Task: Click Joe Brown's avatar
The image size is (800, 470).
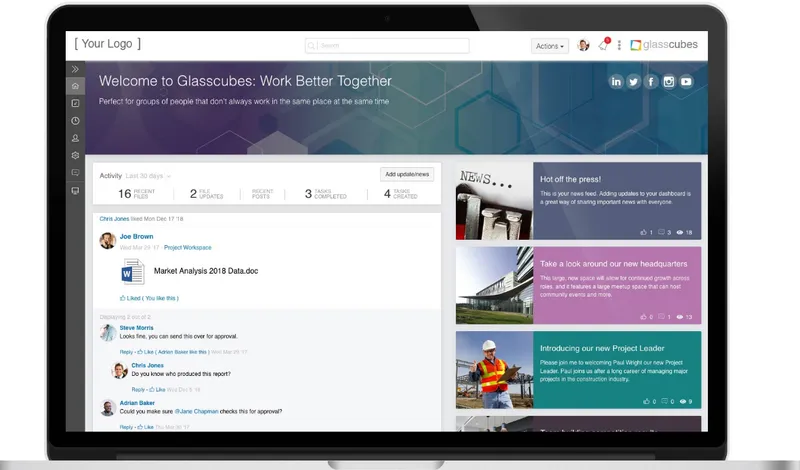Action: pos(108,240)
